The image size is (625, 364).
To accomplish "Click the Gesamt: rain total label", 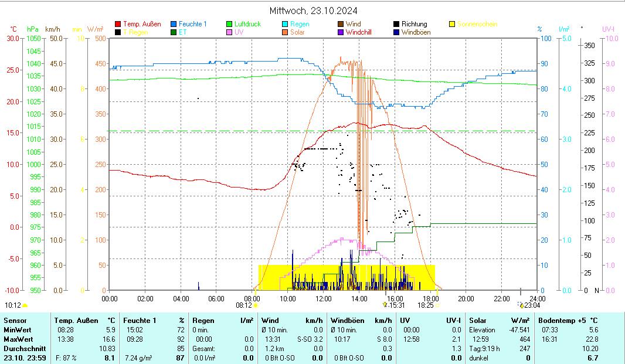I will [x=203, y=348].
